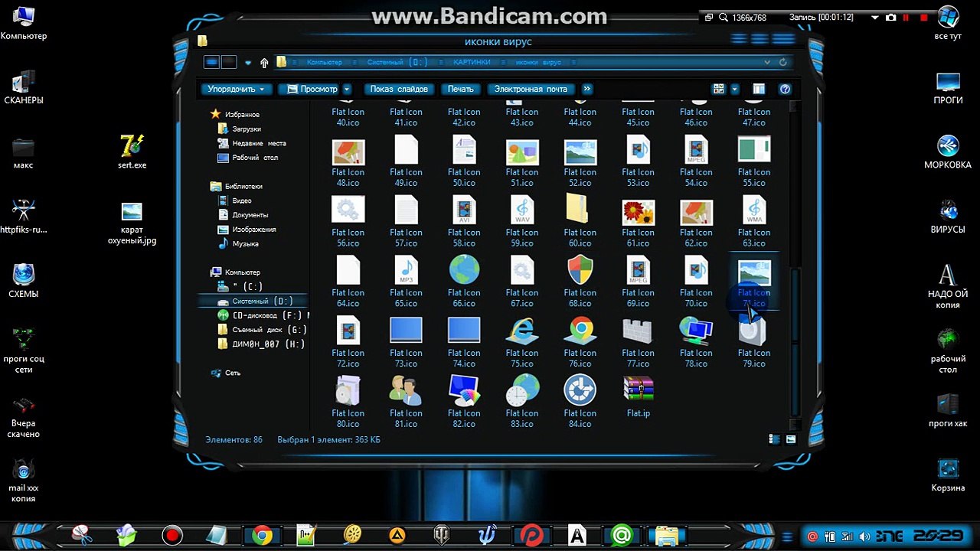This screenshot has width=980, height=551.
Task: Select Системный (D:) drive in navigation pane
Action: click(x=253, y=301)
